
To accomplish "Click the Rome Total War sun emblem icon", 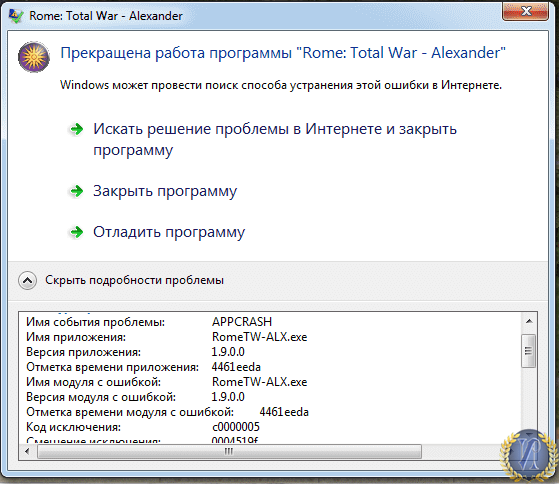I will [34, 57].
